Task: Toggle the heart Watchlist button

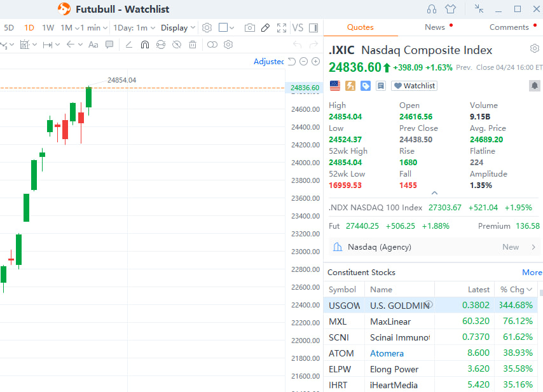Action: (414, 86)
